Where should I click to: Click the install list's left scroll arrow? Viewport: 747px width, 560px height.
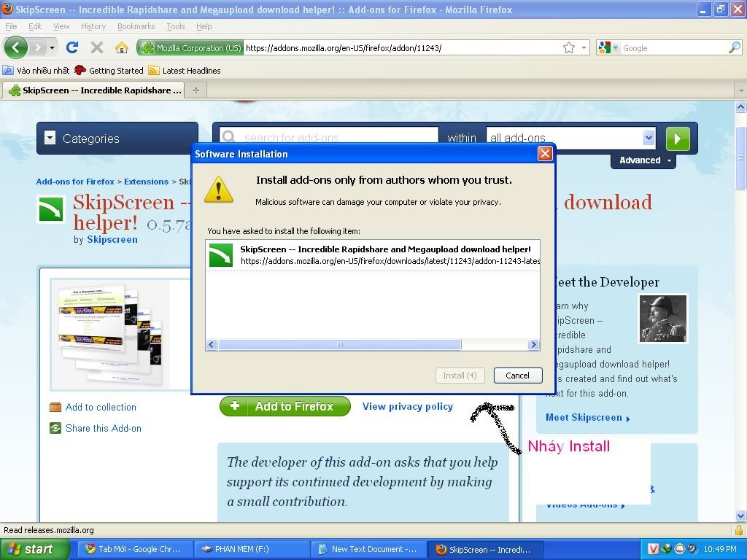tap(212, 344)
